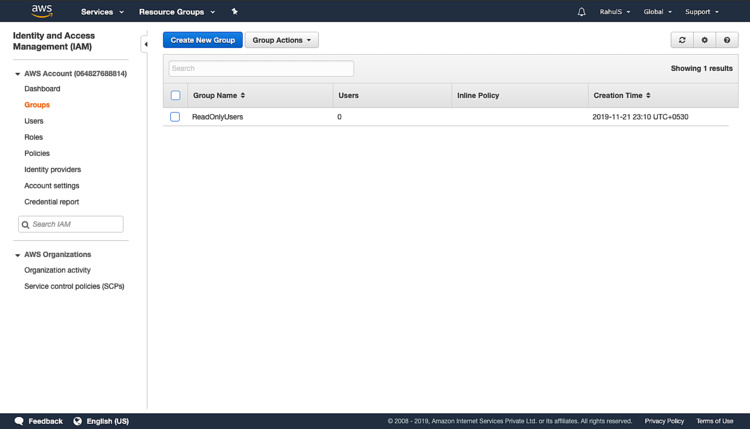Sort by Creation Time column
750x429 pixels.
click(621, 96)
